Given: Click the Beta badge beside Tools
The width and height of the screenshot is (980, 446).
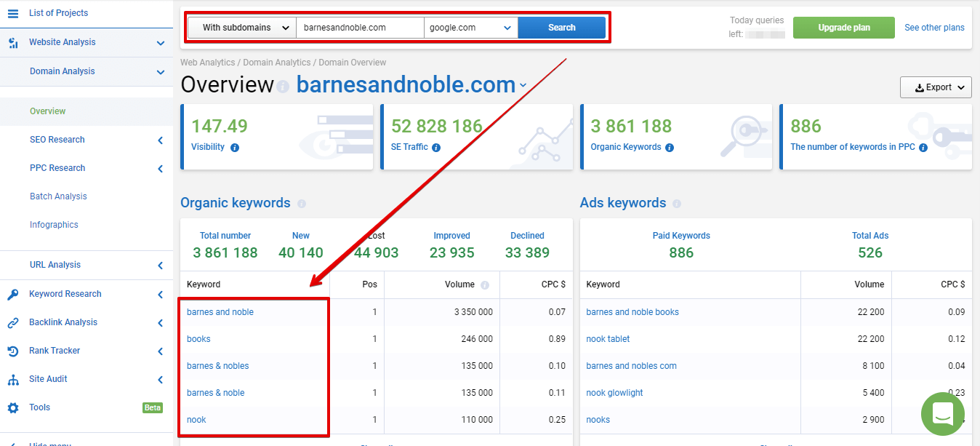Looking at the screenshot, I should [x=153, y=407].
